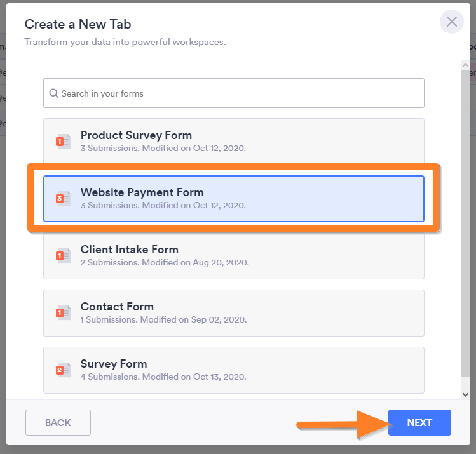Choose the Website Payment Form title
This screenshot has width=476, height=454.
tap(142, 192)
